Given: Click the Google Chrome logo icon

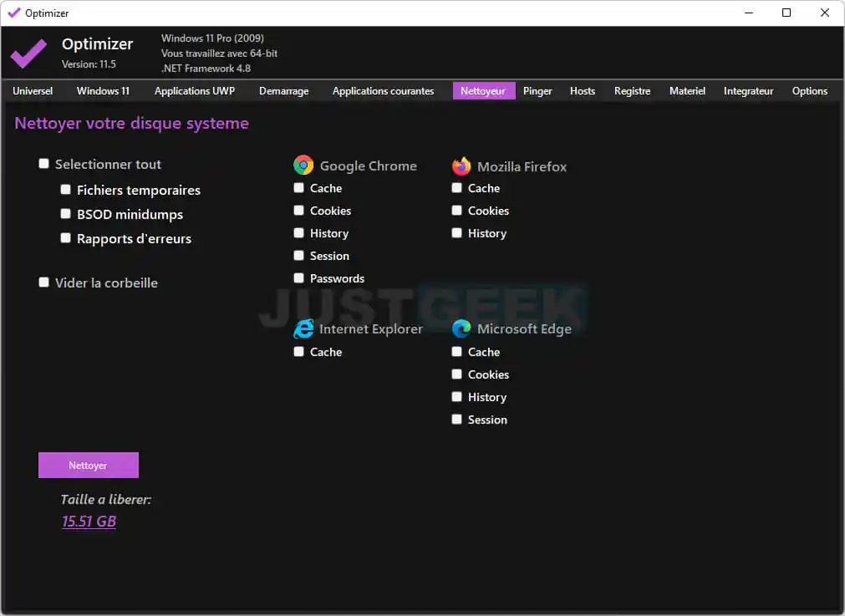Looking at the screenshot, I should click(303, 165).
